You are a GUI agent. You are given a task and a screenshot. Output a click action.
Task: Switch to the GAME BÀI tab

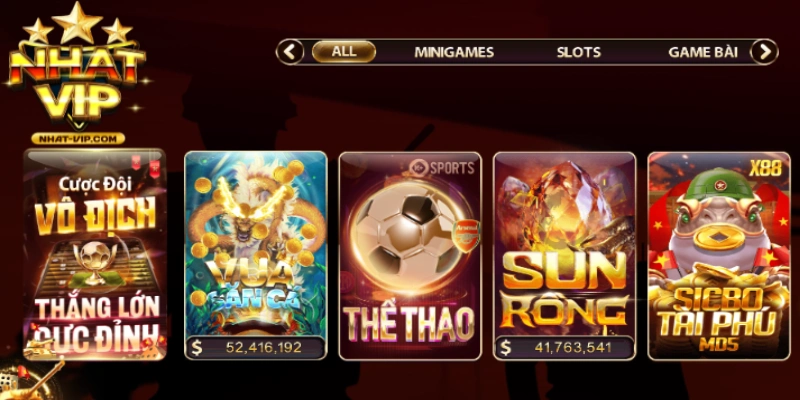(703, 52)
